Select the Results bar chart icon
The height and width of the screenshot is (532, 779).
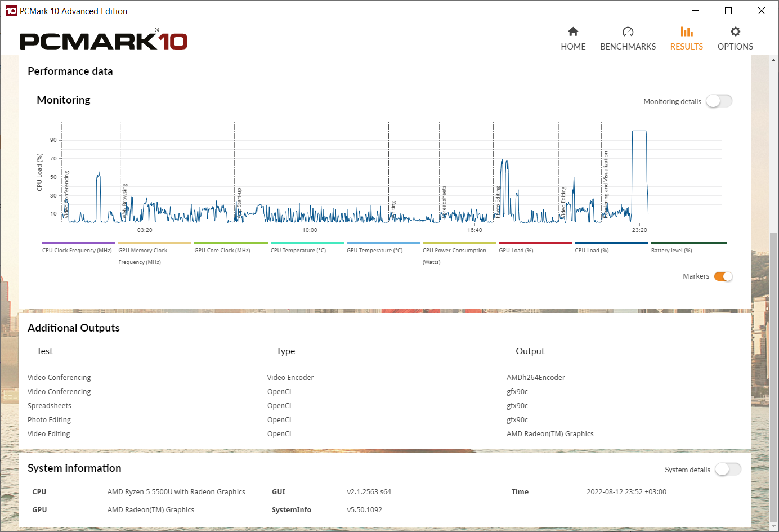click(686, 32)
